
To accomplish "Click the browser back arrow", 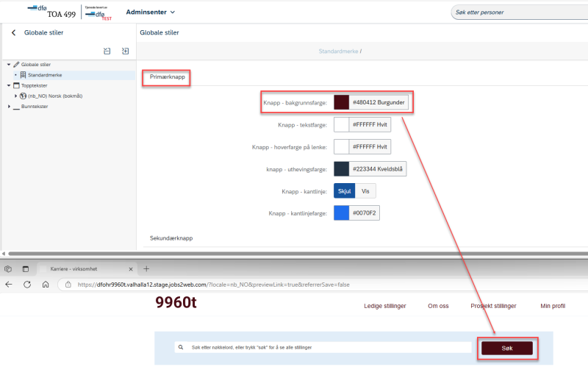I will 9,285.
